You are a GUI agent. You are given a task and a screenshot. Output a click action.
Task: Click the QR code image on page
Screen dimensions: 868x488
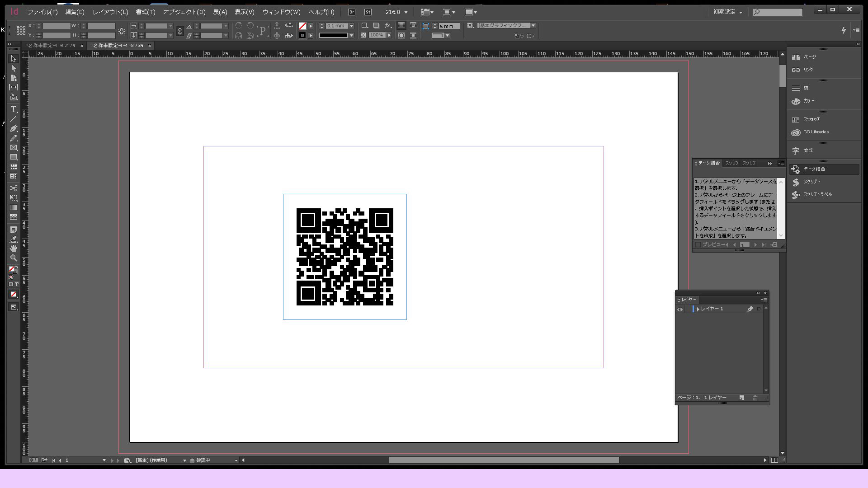(345, 257)
